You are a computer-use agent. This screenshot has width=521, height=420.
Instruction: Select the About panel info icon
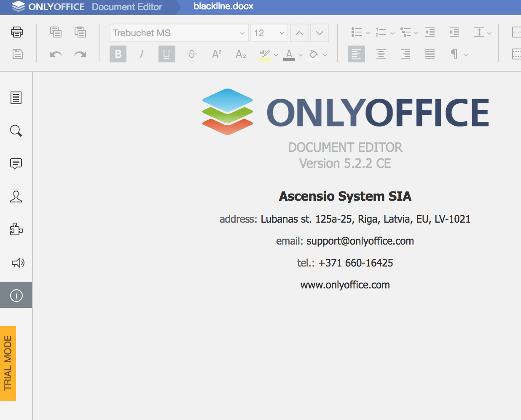point(16,295)
